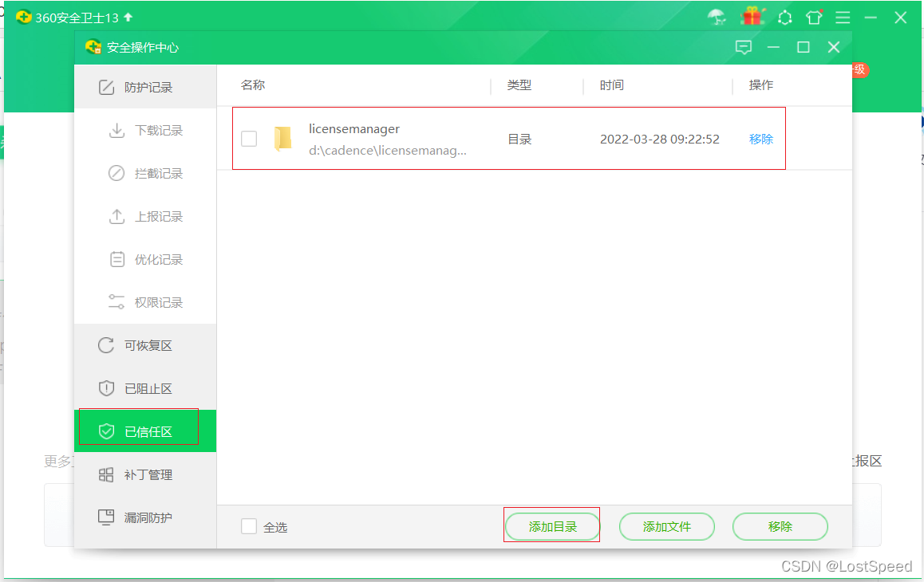Select the 下载记录 download records icon
The width and height of the screenshot is (924, 582).
[x=118, y=130]
